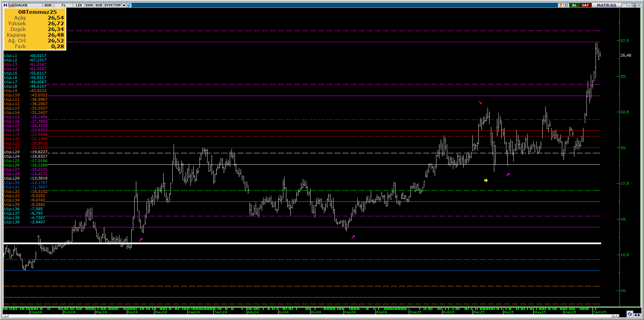644x320 pixels.
Task: Click the orange lightning bolt icon
Action: coord(561,5)
